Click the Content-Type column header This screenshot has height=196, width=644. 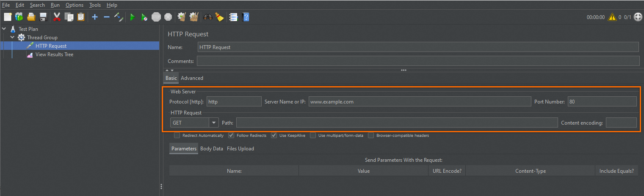coord(530,171)
